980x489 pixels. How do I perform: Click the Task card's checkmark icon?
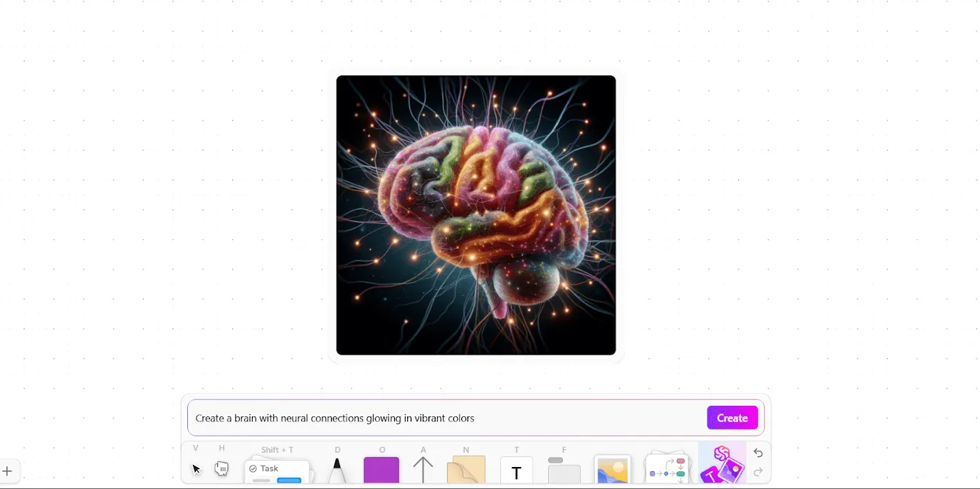click(253, 469)
